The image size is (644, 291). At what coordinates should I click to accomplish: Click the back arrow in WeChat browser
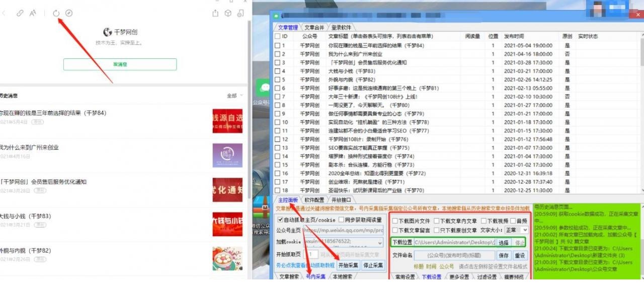[x=4, y=13]
